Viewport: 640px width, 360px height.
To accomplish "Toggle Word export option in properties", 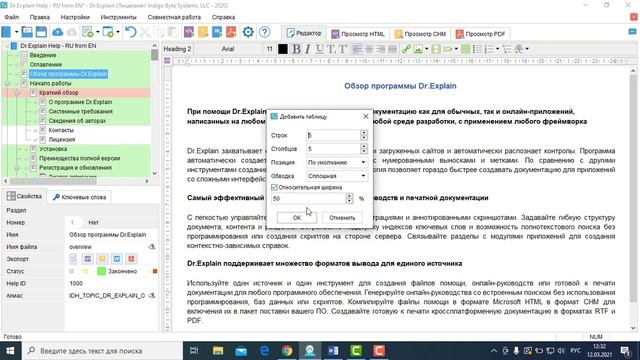I will click(117, 259).
